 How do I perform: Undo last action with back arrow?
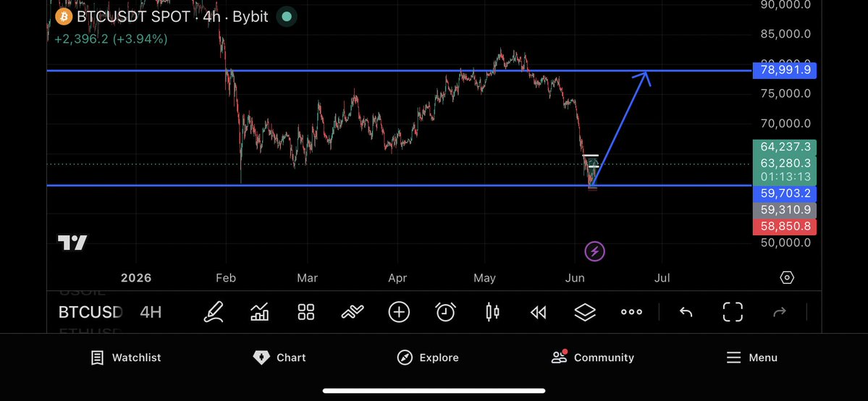pos(686,313)
